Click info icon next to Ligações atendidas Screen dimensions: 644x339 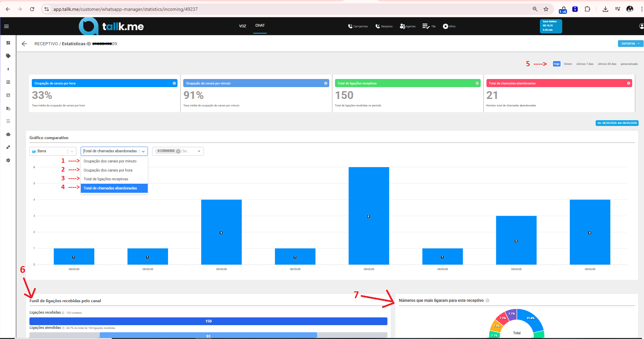click(63, 328)
